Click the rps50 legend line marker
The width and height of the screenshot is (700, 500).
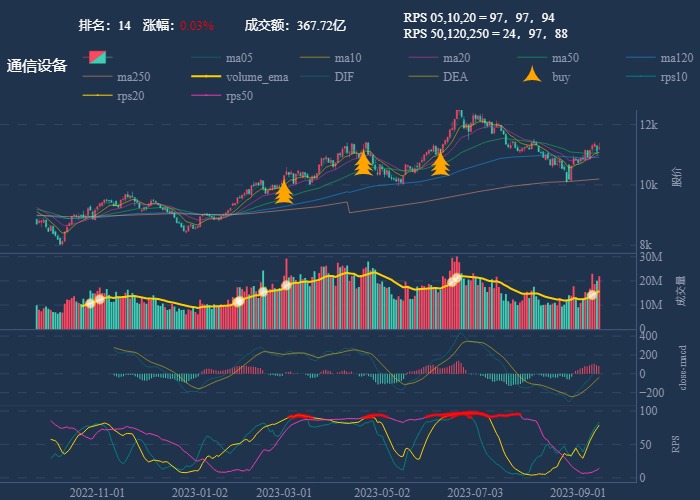pos(206,96)
